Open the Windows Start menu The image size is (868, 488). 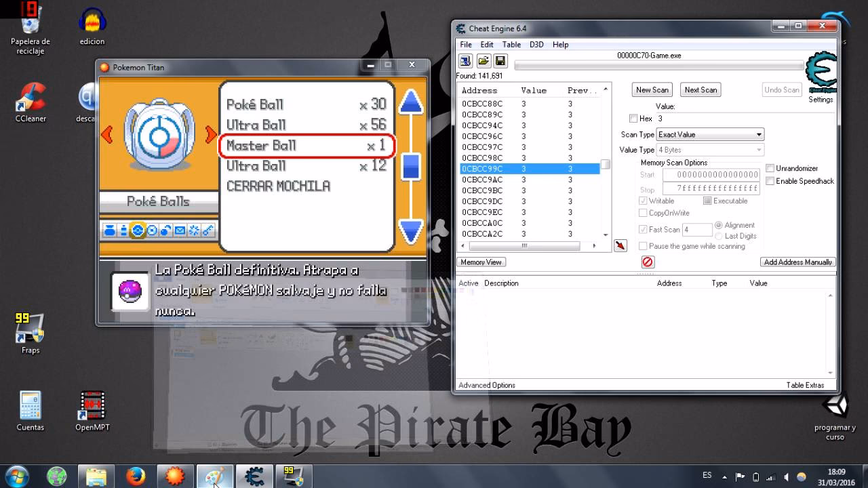click(17, 476)
